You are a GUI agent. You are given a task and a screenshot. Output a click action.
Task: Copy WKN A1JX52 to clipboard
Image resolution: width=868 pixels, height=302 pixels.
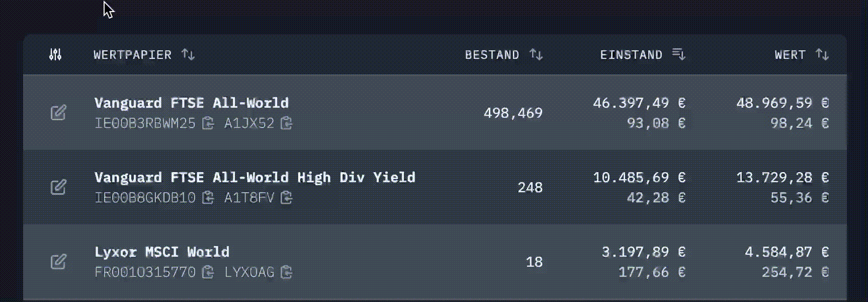(287, 123)
